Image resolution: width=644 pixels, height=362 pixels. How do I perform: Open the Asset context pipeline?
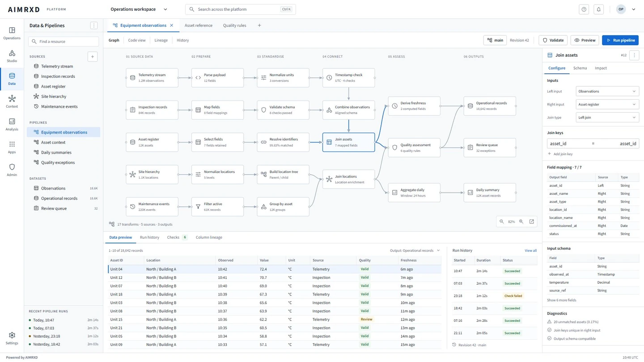[64, 142]
